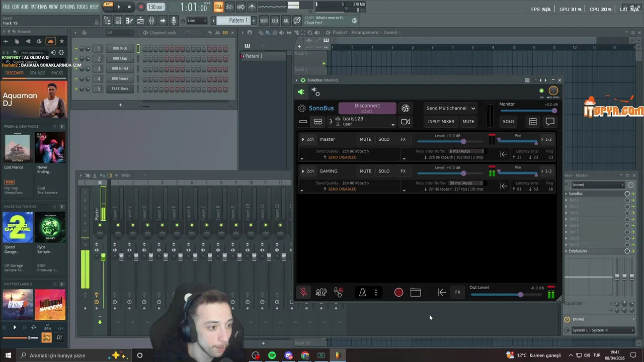Open Spotify from Windows taskbar
The image size is (644, 362).
point(272,355)
